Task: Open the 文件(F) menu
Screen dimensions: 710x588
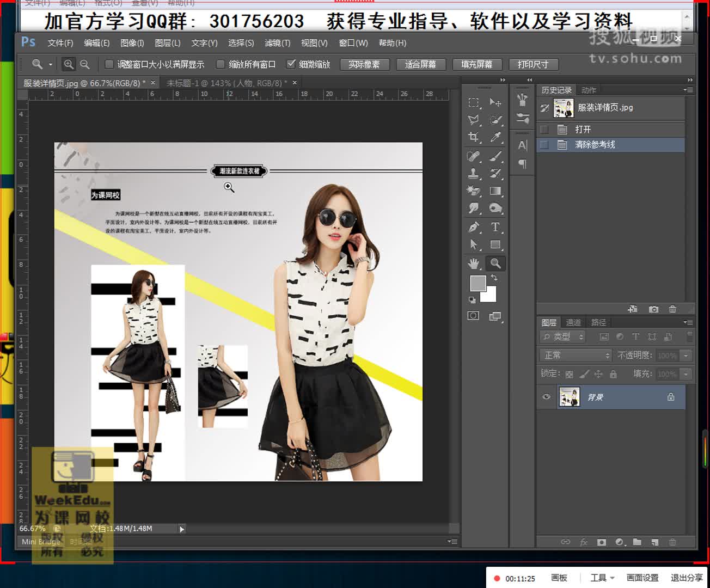Action: (60, 43)
